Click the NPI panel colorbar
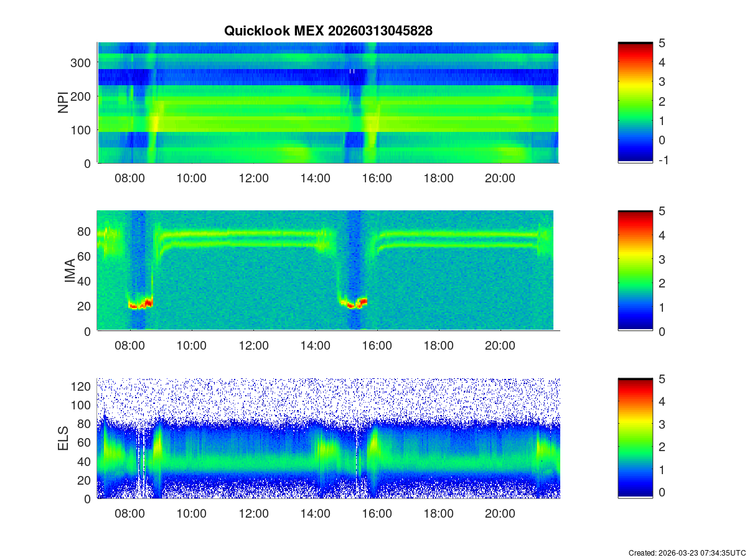 pos(635,103)
